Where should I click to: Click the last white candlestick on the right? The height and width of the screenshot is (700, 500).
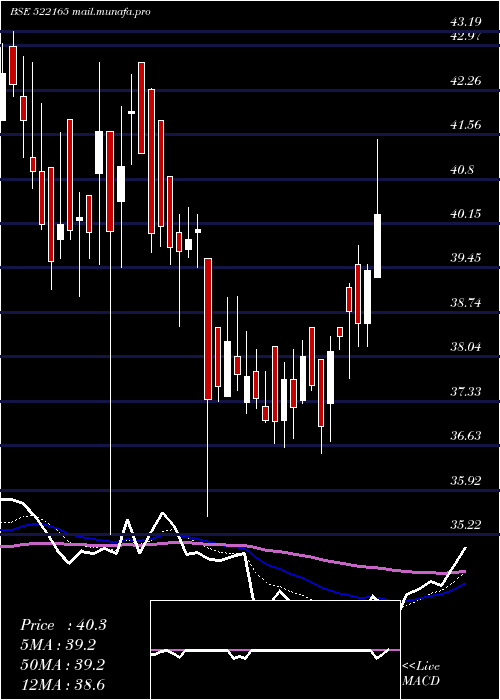point(377,246)
